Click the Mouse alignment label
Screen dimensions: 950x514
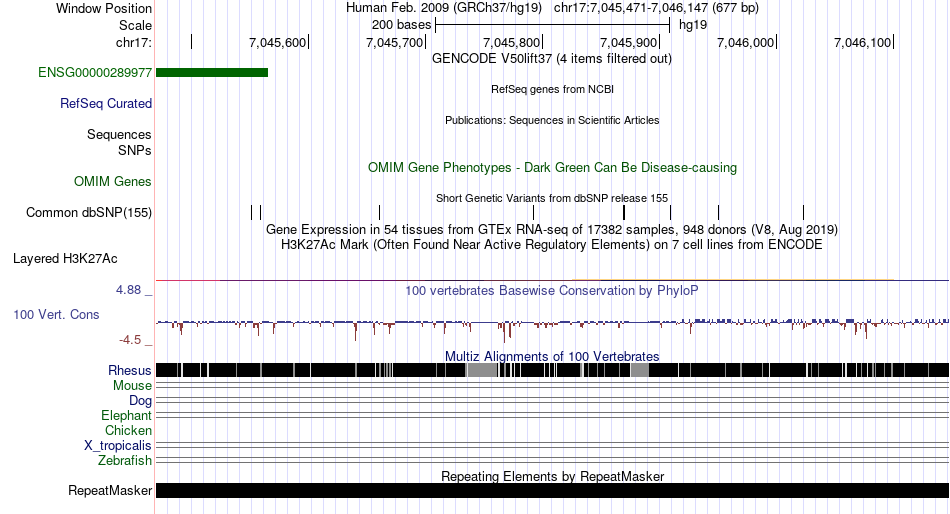[132, 386]
